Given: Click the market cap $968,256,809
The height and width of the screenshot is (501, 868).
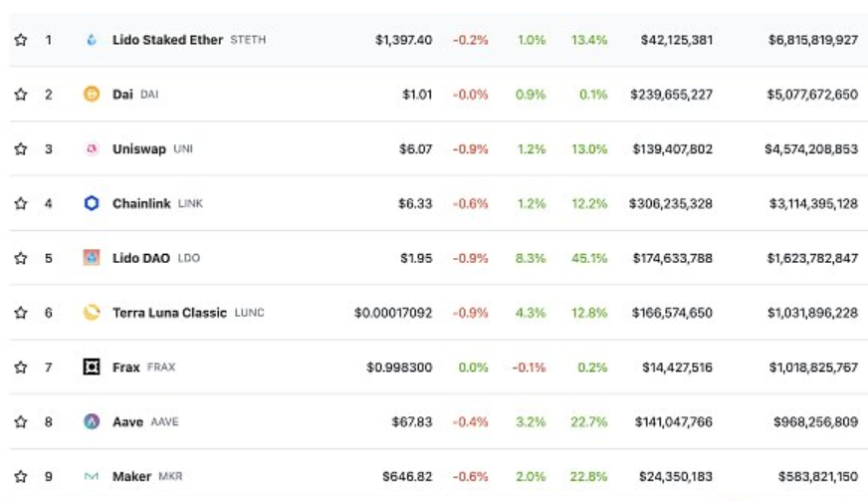Looking at the screenshot, I should click(x=815, y=421).
